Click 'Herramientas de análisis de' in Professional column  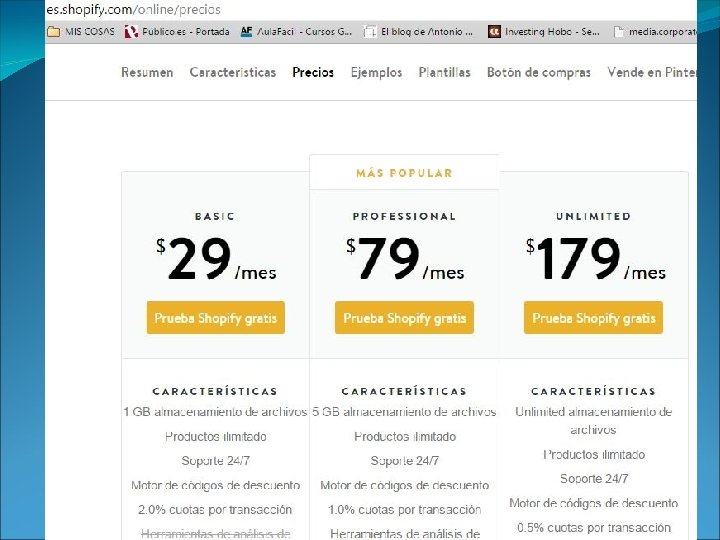pyautogui.click(x=405, y=534)
